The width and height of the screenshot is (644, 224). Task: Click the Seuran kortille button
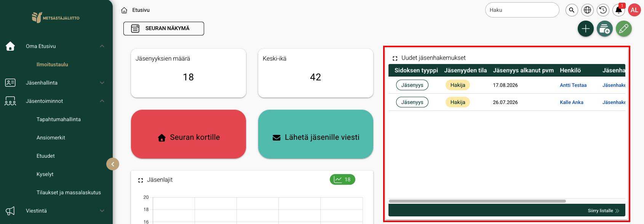tap(189, 134)
